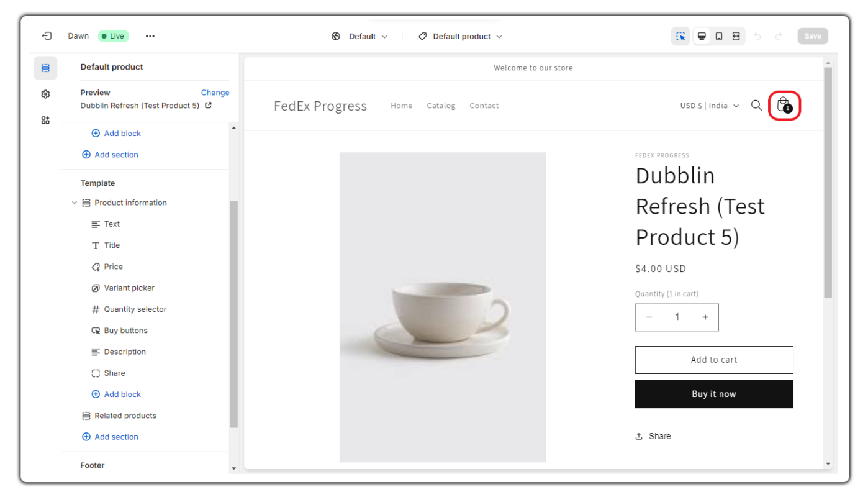Click the Change preview link
Viewport: 868px width, 497px height.
[215, 93]
